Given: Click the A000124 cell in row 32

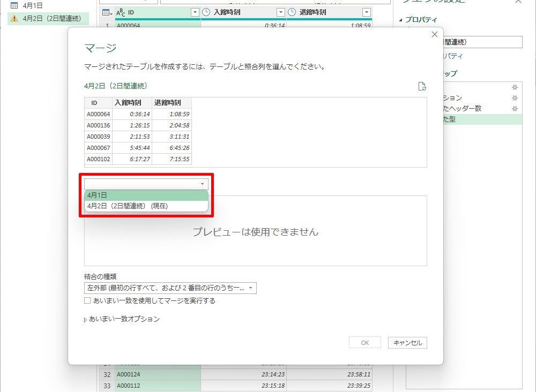Looking at the screenshot, I should [158, 374].
